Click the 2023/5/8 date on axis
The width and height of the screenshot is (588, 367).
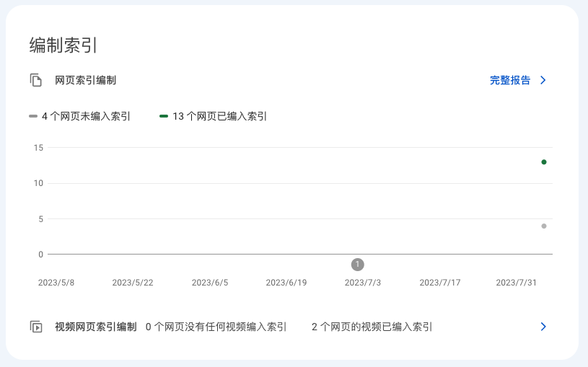tap(56, 283)
